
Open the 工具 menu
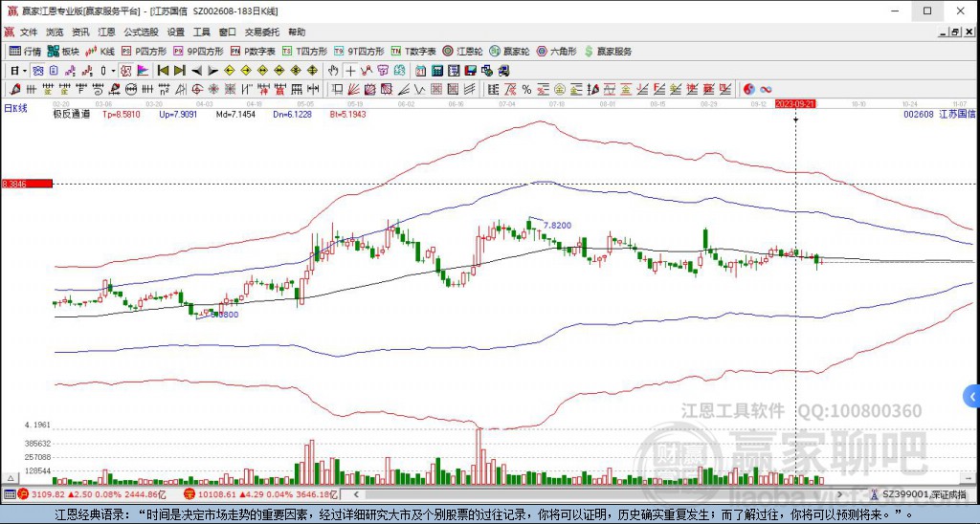pyautogui.click(x=201, y=32)
